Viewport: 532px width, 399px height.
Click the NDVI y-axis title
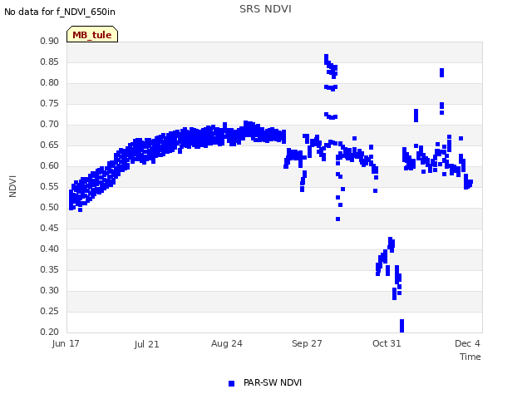[12, 186]
